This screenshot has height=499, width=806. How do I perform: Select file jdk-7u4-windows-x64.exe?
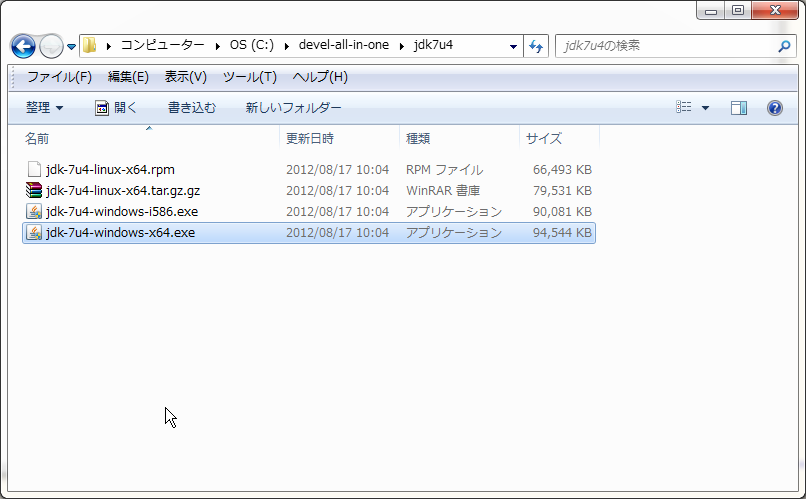(120, 233)
